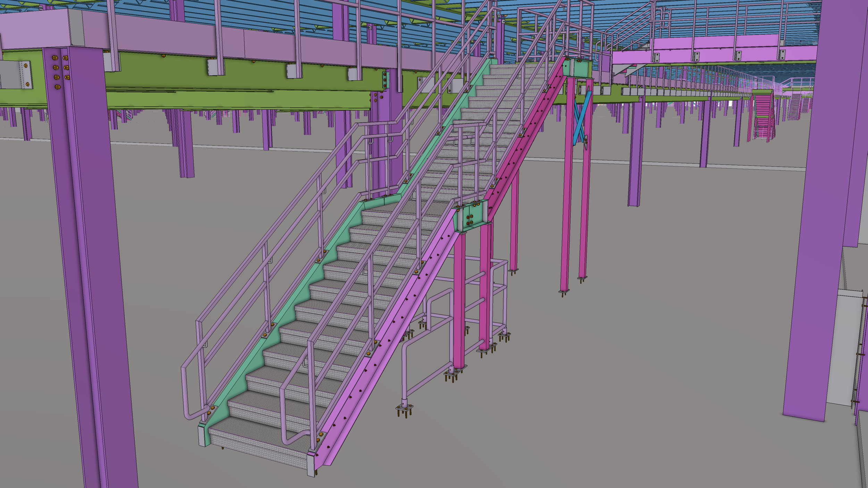Select the orange bolt group on left column
This screenshot has width=868, height=488.
(60, 72)
